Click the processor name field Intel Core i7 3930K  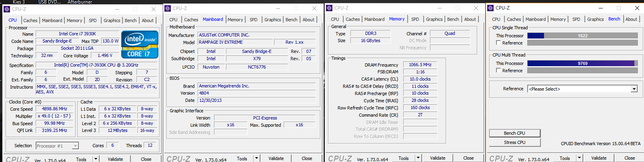tap(77, 34)
